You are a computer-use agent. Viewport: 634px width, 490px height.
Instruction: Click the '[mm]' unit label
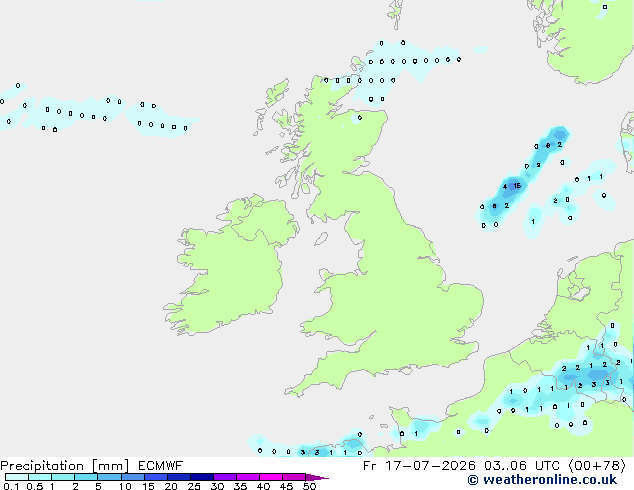tap(111, 466)
